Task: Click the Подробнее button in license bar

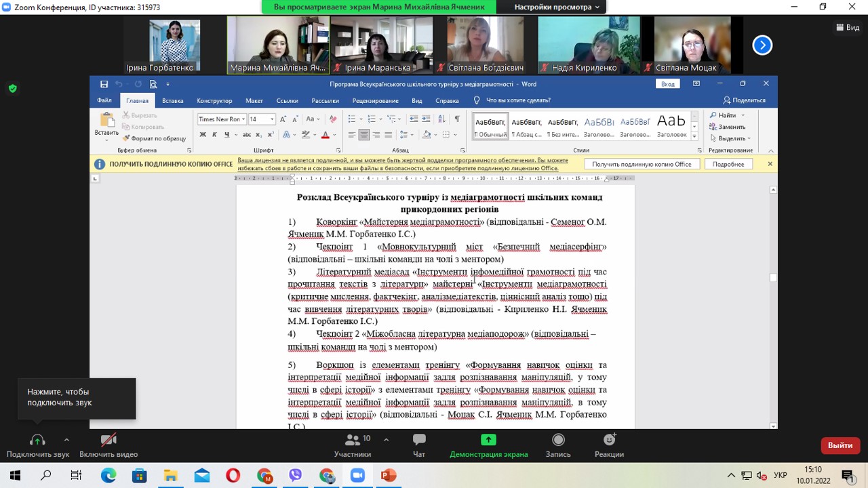Action: tap(728, 164)
